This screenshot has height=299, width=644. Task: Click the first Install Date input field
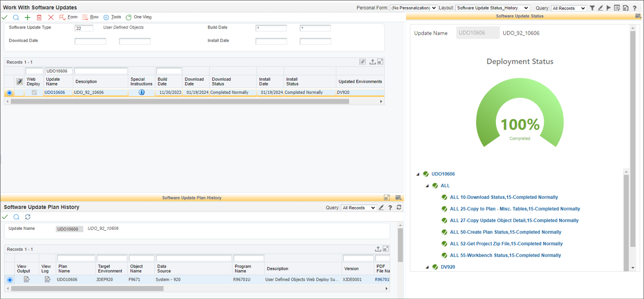coord(271,41)
